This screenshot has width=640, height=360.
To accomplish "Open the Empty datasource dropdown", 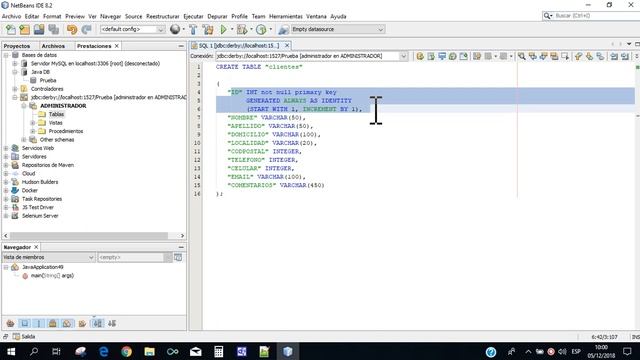I will pos(338,29).
